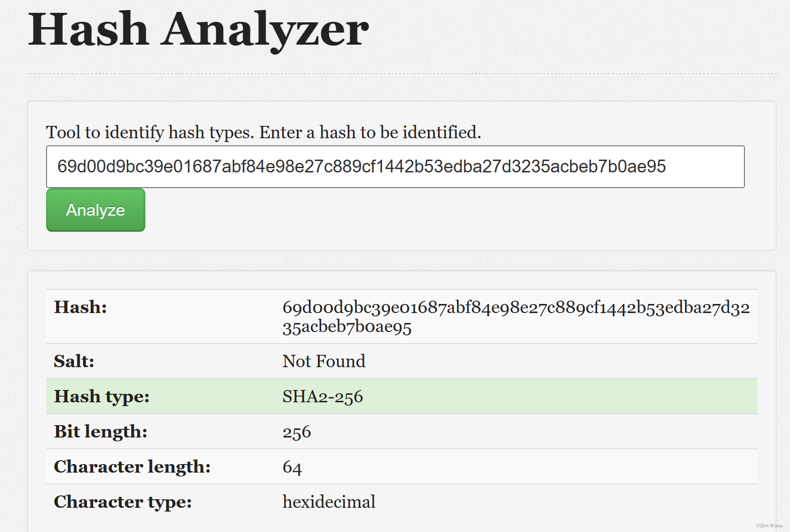
Task: Click the Not Found salt value
Action: click(324, 361)
